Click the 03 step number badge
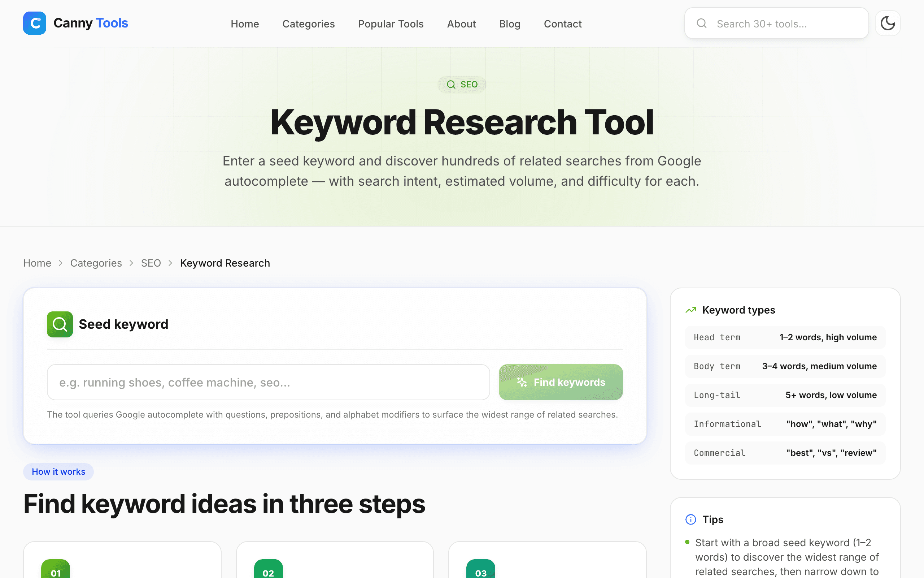The height and width of the screenshot is (578, 924). pyautogui.click(x=481, y=570)
